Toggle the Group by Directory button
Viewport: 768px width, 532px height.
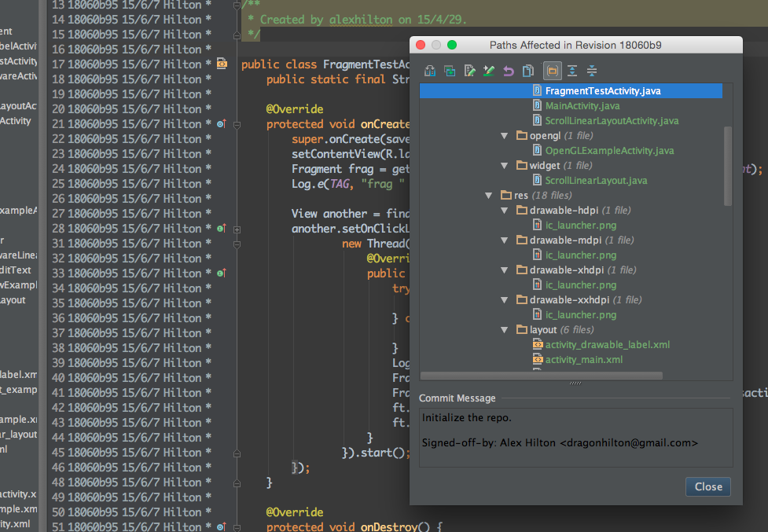coord(553,71)
